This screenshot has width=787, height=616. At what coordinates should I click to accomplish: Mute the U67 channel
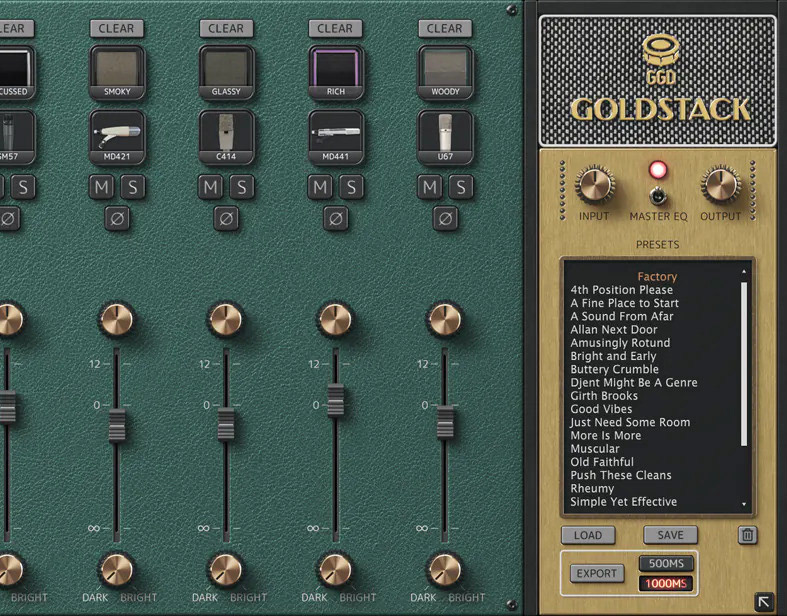tap(430, 187)
